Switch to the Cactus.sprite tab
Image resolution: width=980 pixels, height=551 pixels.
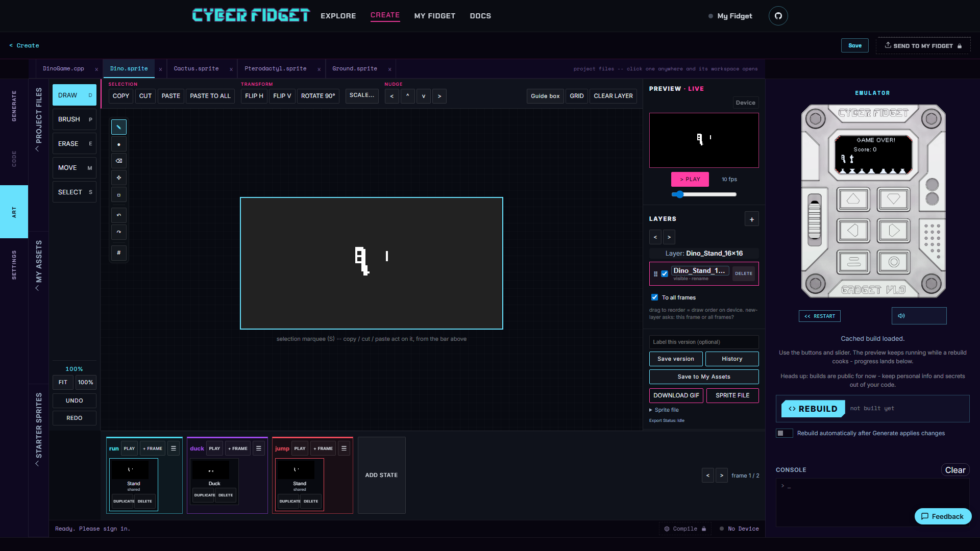[x=196, y=68]
